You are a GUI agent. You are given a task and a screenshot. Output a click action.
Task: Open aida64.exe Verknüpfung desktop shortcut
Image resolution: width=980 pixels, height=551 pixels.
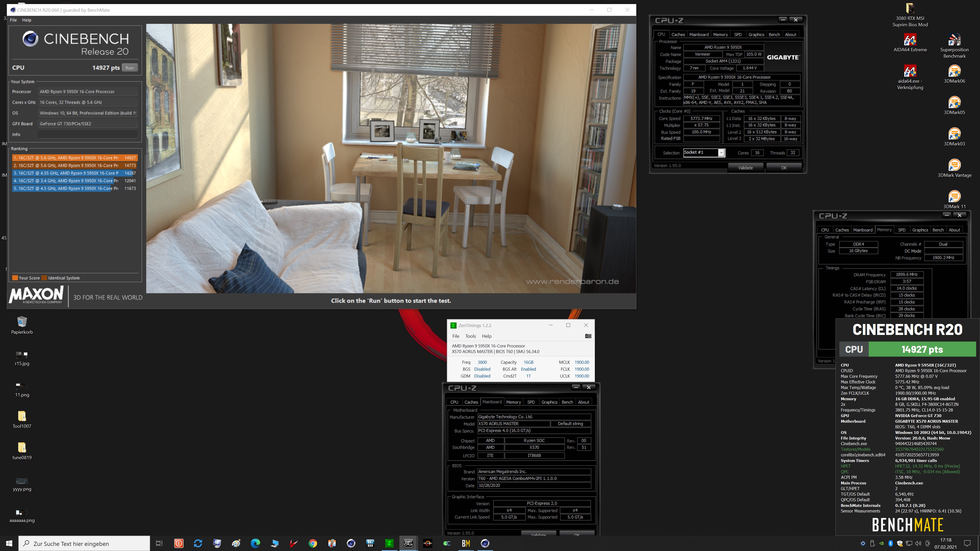(x=910, y=77)
